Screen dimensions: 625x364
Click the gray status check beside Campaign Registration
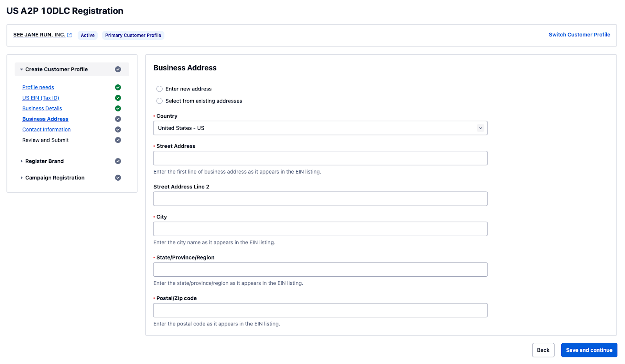118,178
